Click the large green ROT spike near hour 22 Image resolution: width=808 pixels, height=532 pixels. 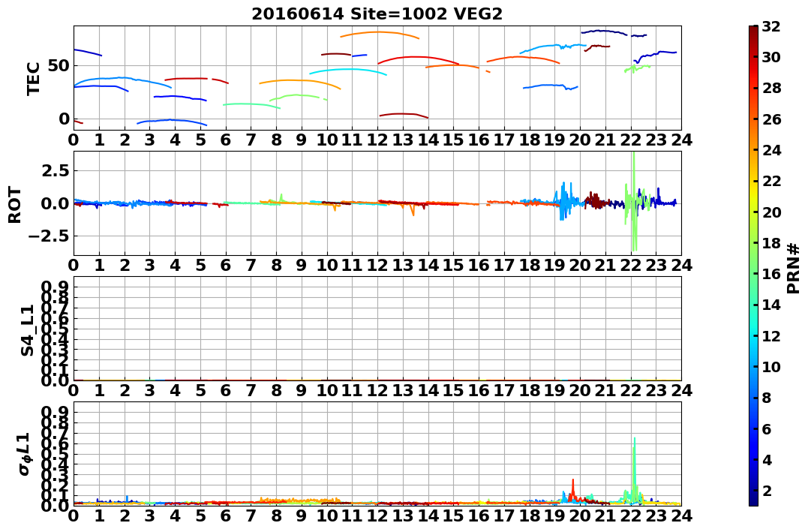click(x=634, y=201)
